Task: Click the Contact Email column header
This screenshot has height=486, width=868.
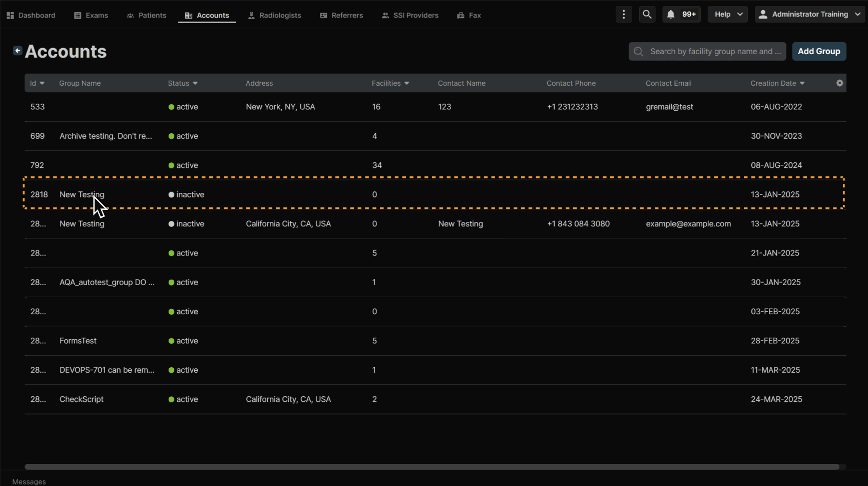Action: tap(668, 83)
